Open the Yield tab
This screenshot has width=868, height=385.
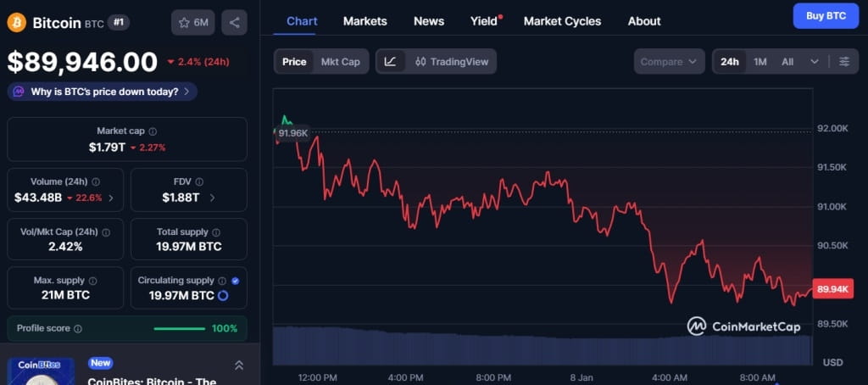(486, 21)
